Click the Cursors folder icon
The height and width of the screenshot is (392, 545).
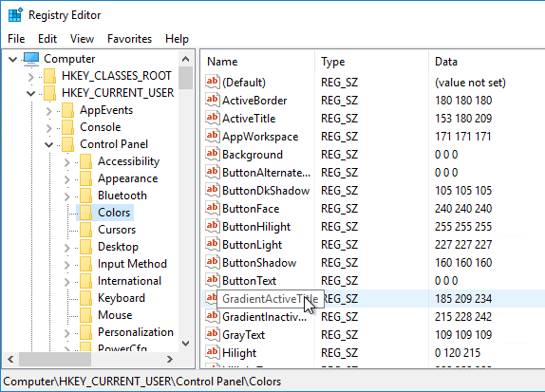pyautogui.click(x=85, y=230)
